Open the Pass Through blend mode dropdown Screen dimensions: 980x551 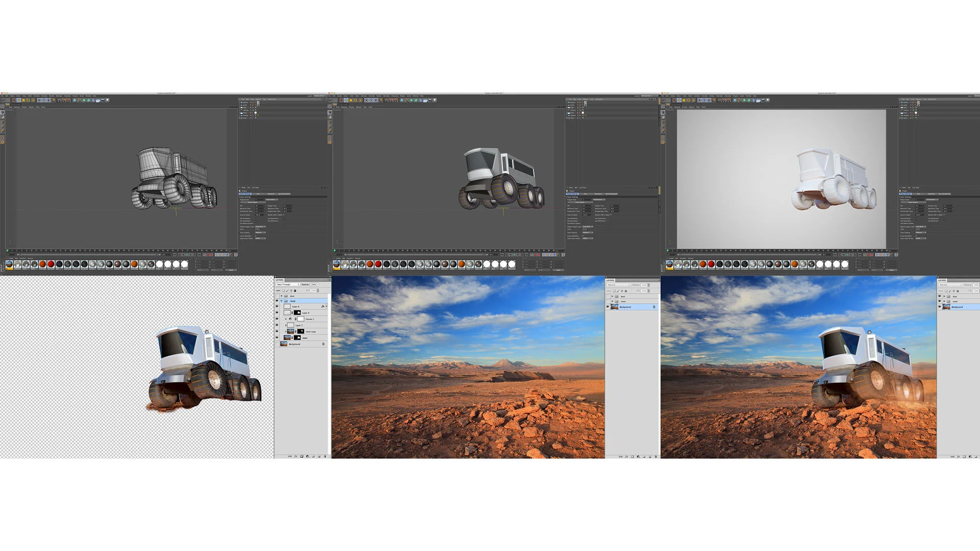click(x=288, y=285)
